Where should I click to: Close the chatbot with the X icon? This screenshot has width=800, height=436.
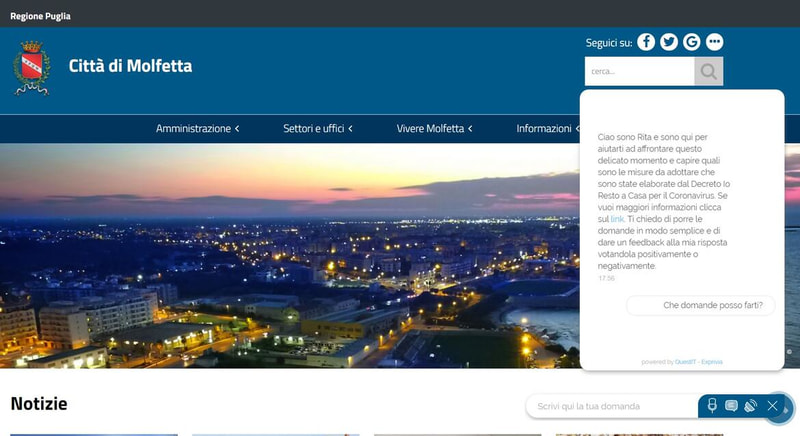click(772, 406)
